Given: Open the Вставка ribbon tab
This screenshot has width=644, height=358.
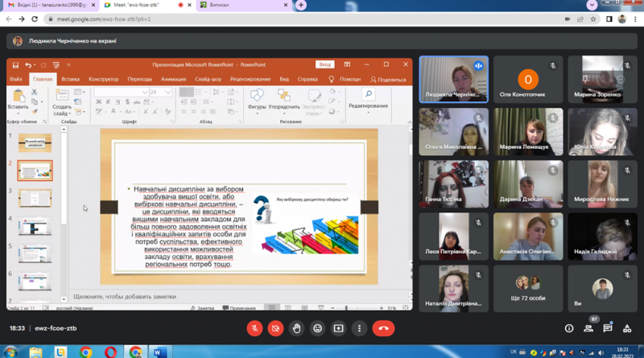Looking at the screenshot, I should click(x=70, y=79).
